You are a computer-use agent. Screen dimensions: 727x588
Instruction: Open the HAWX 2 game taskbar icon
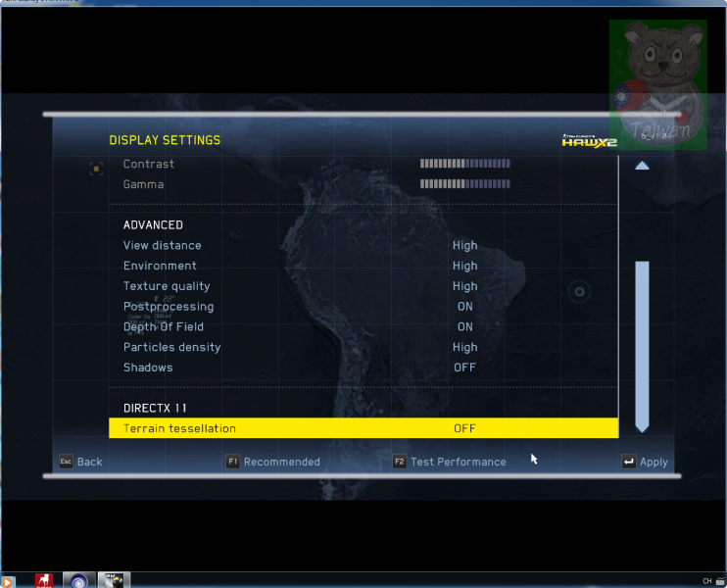coord(114,580)
